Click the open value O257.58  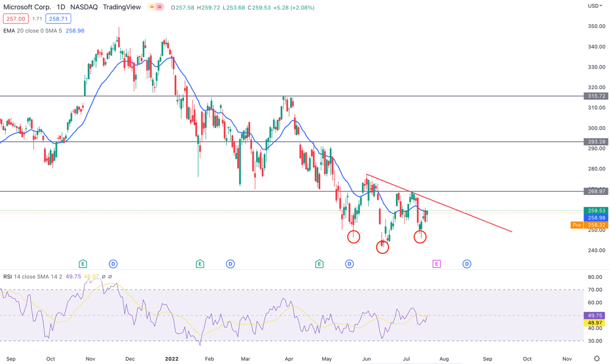pos(182,8)
